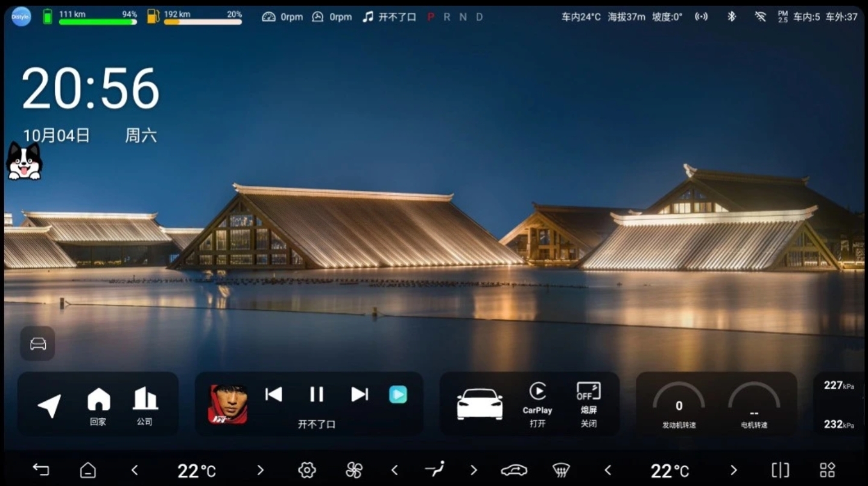Tap the 回家 home navigation shortcut
Image resolution: width=868 pixels, height=486 pixels.
[98, 405]
